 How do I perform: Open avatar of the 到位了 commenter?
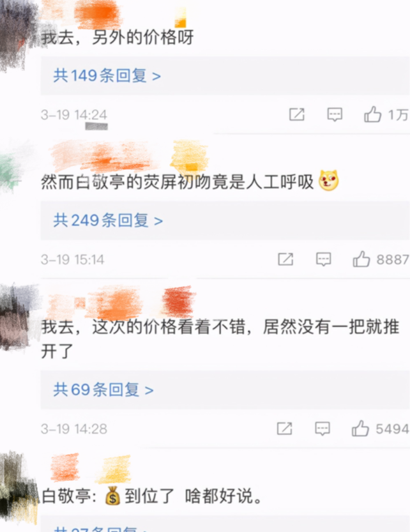[x=17, y=489]
